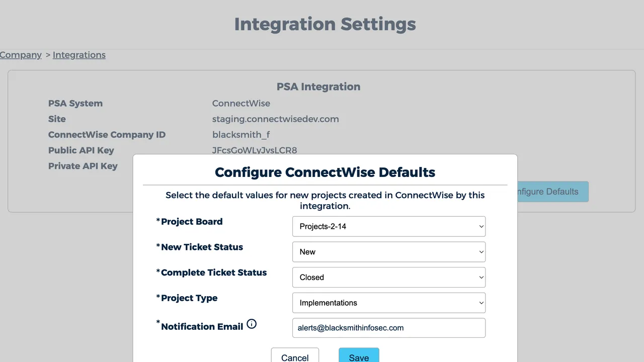This screenshot has width=644, height=362.
Task: Click the Notification Email info icon
Action: (x=252, y=324)
